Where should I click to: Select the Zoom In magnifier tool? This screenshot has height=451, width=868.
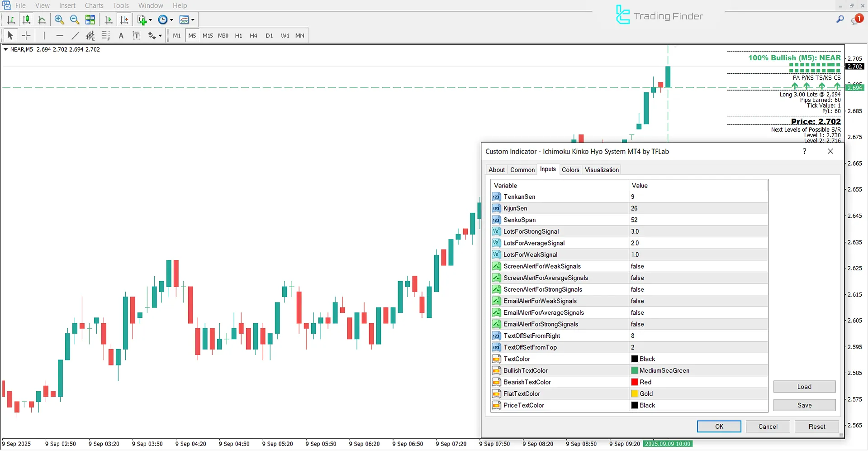59,19
